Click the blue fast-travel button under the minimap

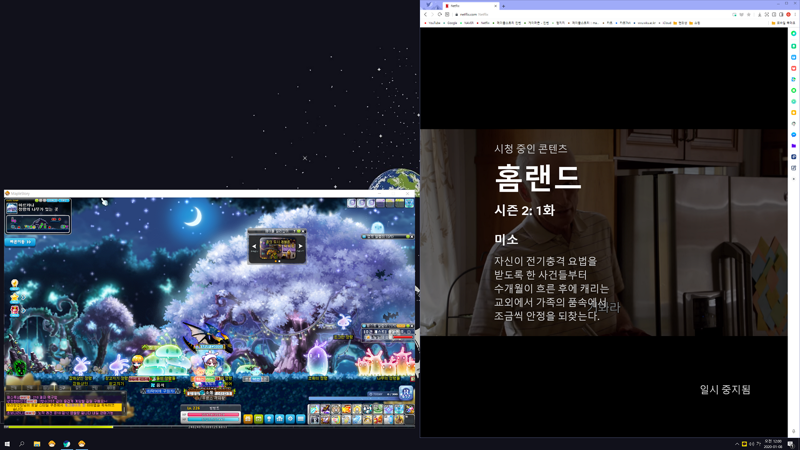20,241
